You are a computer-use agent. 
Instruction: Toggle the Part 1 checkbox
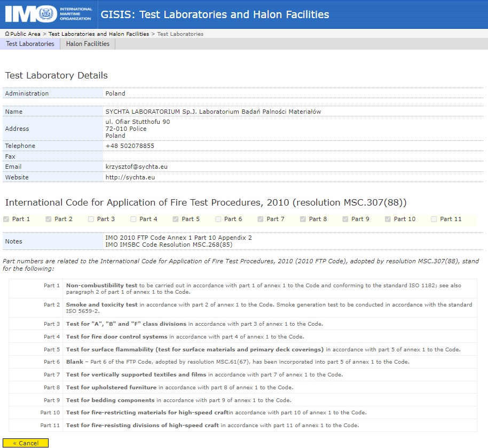pos(6,219)
